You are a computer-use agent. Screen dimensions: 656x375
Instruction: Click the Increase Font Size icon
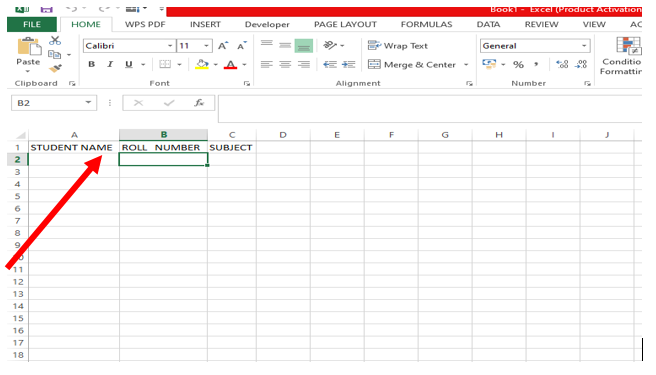point(223,46)
